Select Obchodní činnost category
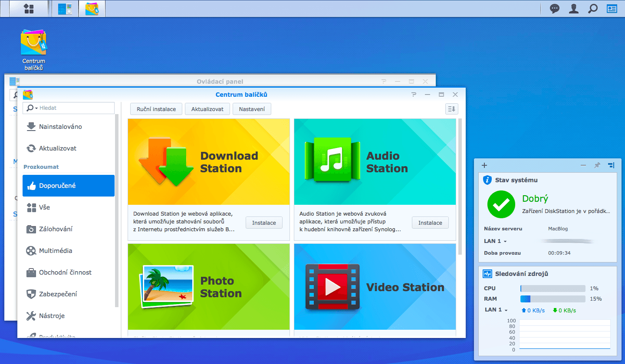The width and height of the screenshot is (625, 364). [x=69, y=272]
